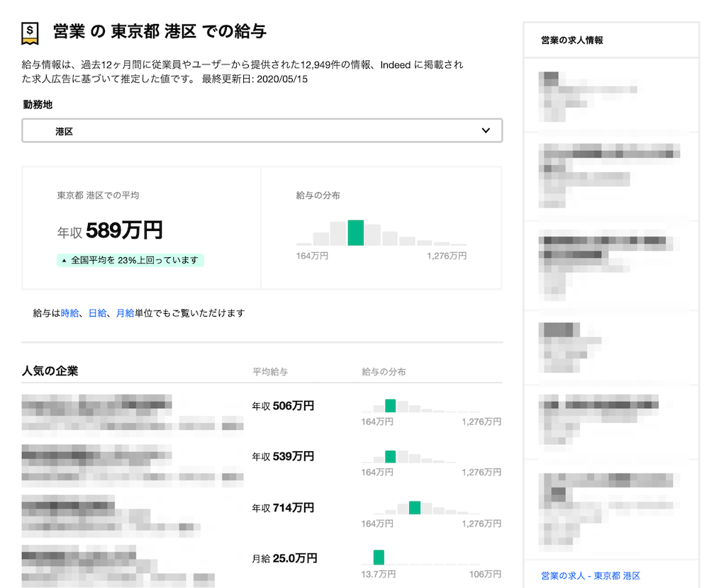Open the 時給 salary link
Viewport: 709px width, 588px height.
tap(69, 313)
